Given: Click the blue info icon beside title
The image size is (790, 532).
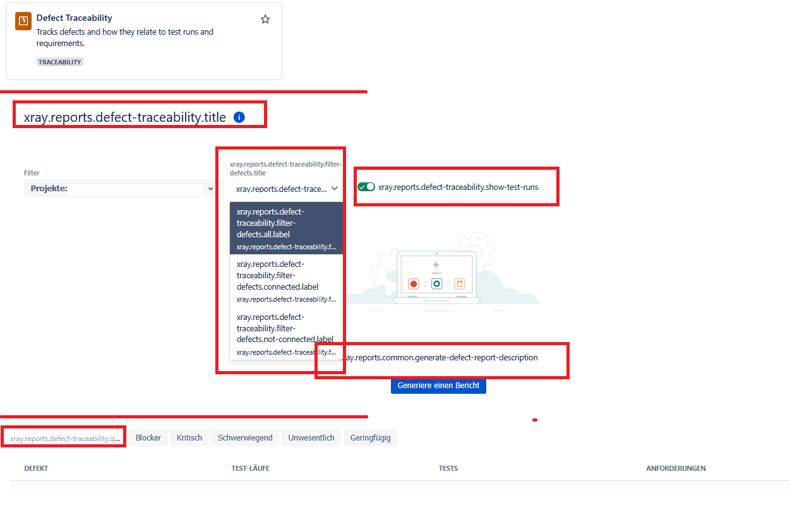Looking at the screenshot, I should tap(239, 117).
